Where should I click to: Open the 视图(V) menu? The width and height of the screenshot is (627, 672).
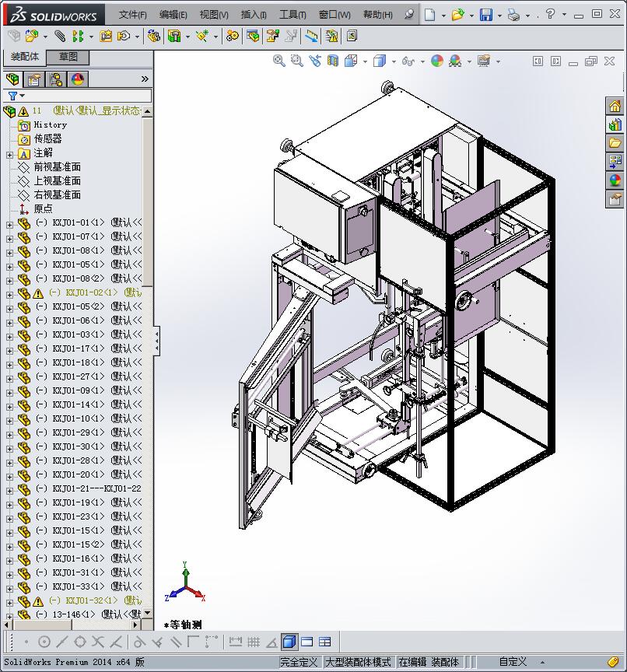[x=214, y=15]
